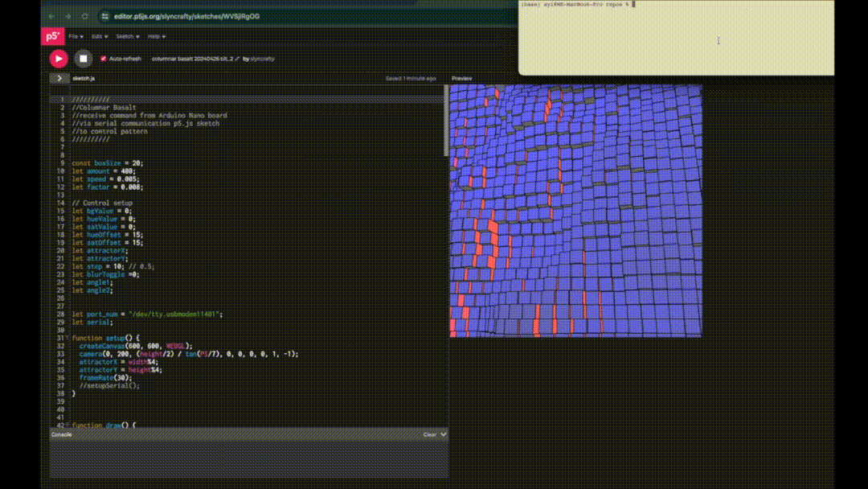Fold the setup function at line 31
Screen dimensions: 868x489
tap(68, 338)
